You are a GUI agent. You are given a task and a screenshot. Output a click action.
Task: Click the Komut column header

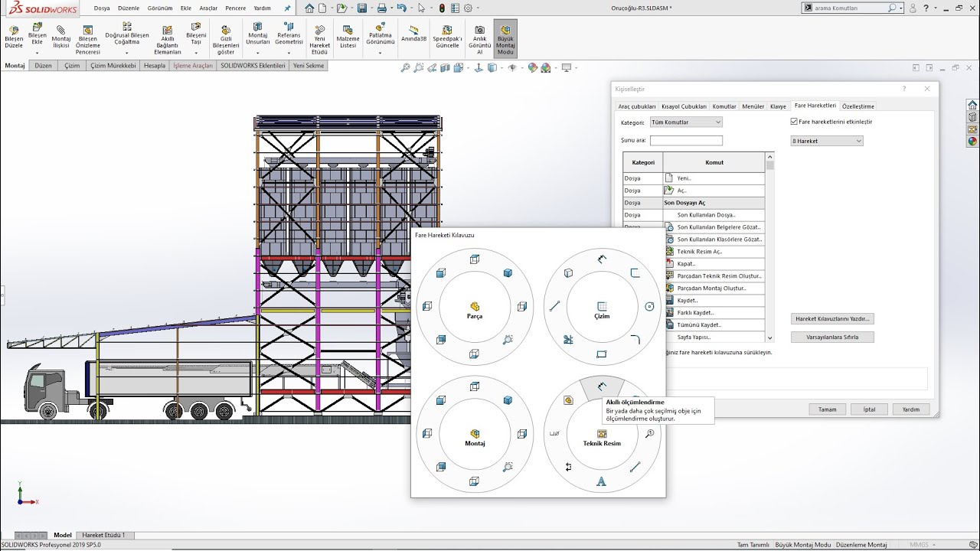tap(714, 162)
